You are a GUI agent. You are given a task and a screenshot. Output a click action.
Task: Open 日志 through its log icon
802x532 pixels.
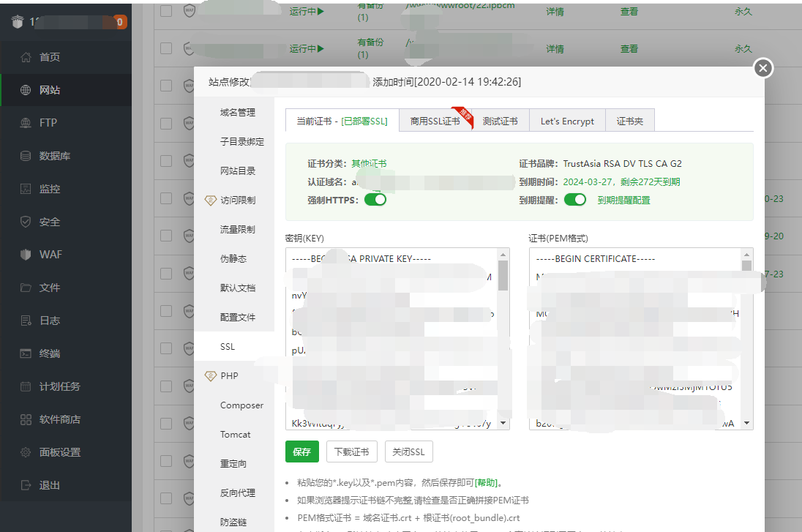pyautogui.click(x=26, y=321)
